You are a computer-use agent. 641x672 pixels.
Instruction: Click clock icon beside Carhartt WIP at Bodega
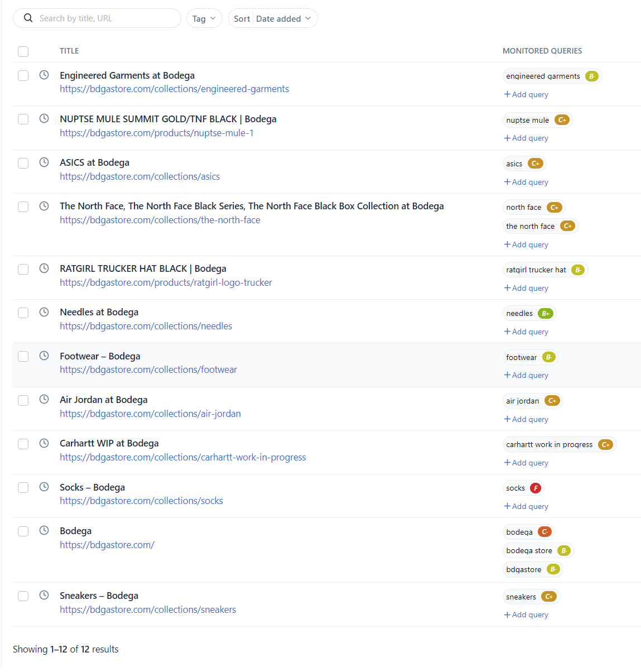[44, 443]
